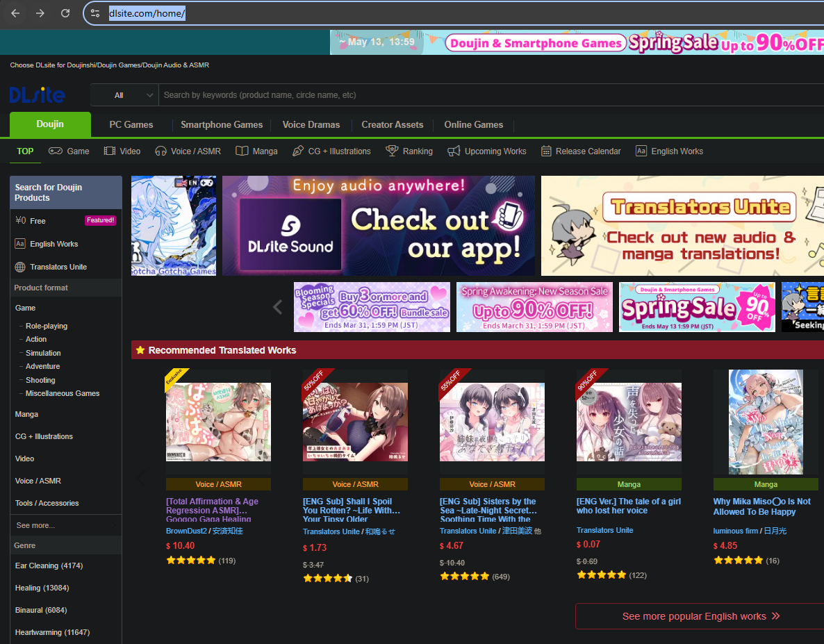
Task: Click the Aa icon beside sidebar English Works
Action: [20, 244]
